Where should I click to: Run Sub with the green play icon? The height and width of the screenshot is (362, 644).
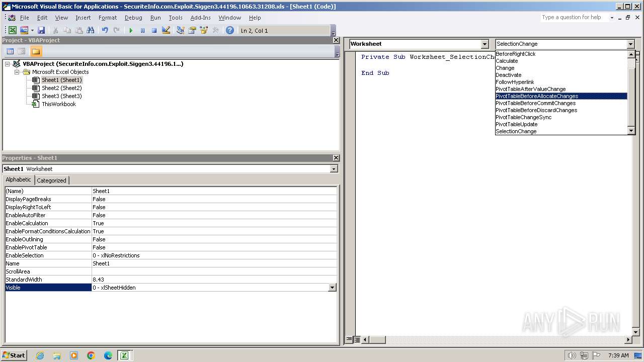click(x=131, y=30)
